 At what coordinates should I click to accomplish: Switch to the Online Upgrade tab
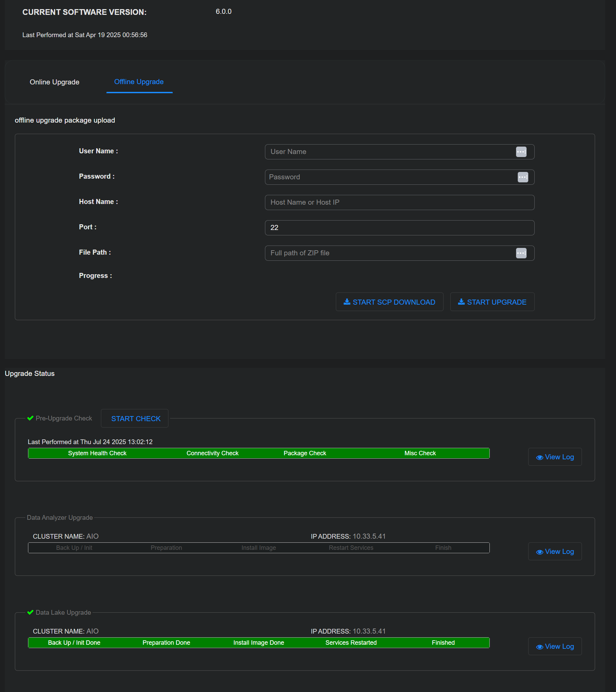coord(54,82)
